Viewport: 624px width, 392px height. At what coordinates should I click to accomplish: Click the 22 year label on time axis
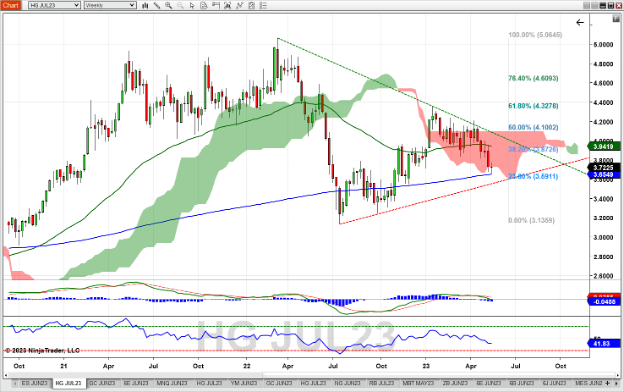247,366
